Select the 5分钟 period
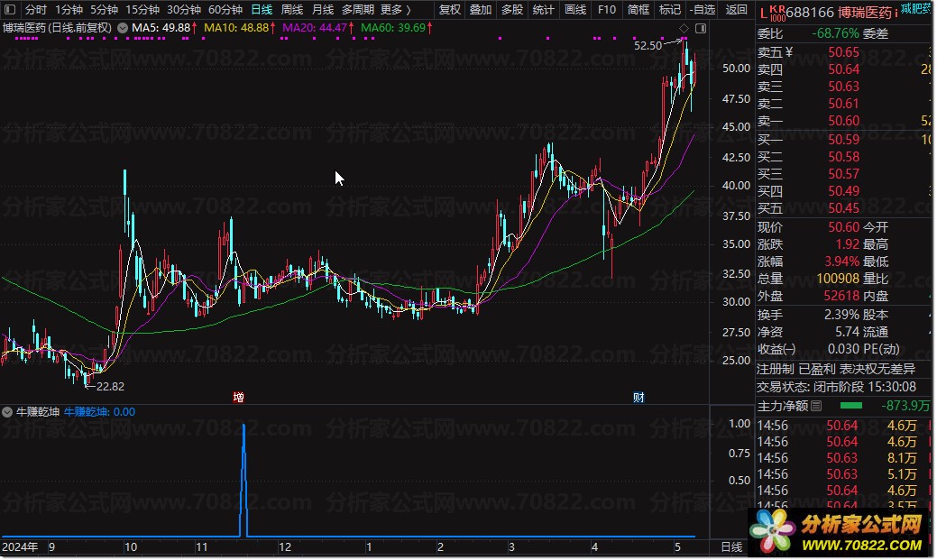 click(x=104, y=10)
